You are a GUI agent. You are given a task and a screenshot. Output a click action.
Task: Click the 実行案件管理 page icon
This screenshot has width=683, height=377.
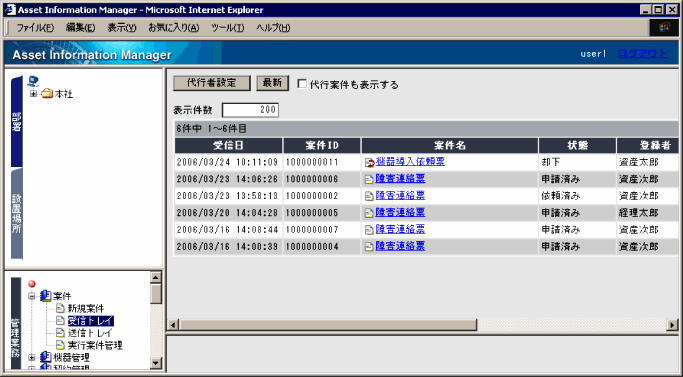(x=61, y=345)
